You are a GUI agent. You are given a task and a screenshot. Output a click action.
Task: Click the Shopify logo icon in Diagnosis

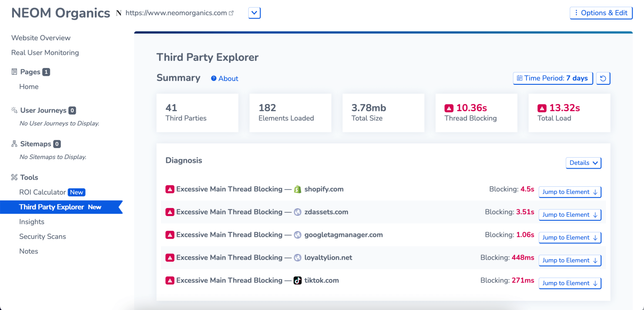[x=298, y=189]
